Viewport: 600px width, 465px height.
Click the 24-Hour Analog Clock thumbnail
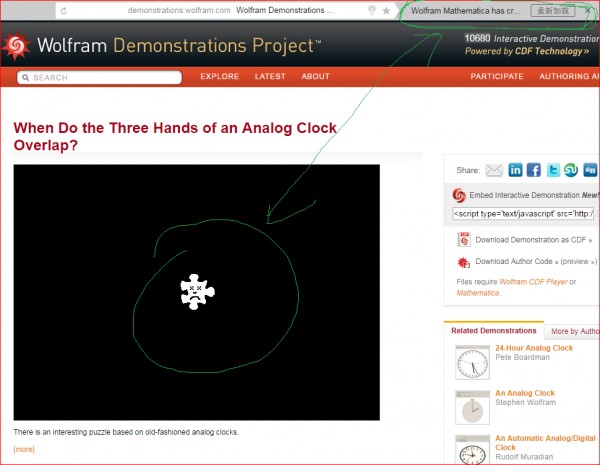473,362
